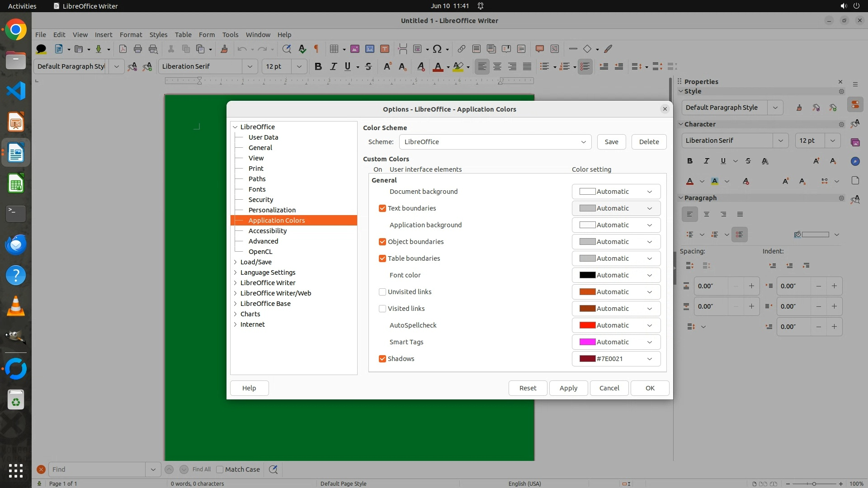This screenshot has width=868, height=488.
Task: Open Thunderbird from the dock
Action: pos(16,244)
